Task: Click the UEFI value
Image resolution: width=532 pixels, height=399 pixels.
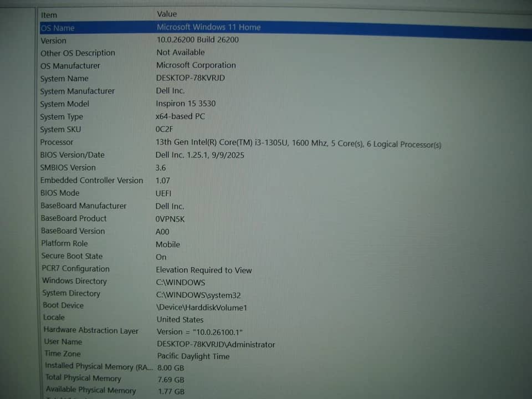Action: click(x=163, y=193)
